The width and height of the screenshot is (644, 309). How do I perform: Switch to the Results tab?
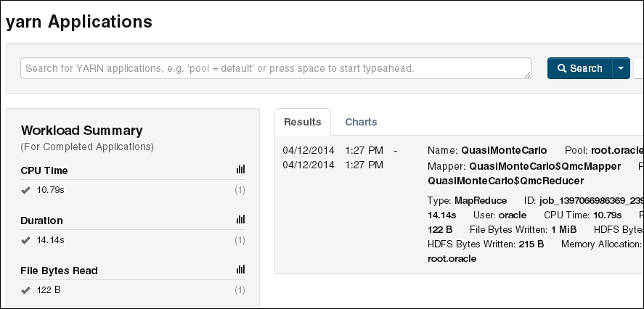point(302,122)
